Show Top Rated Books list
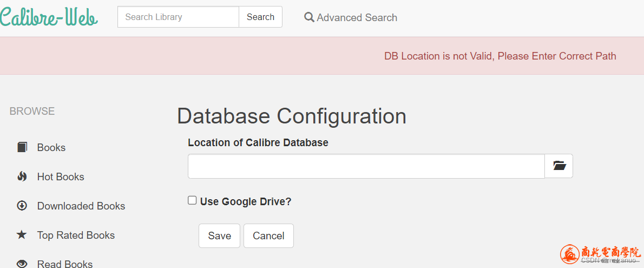644x268 pixels. [76, 235]
